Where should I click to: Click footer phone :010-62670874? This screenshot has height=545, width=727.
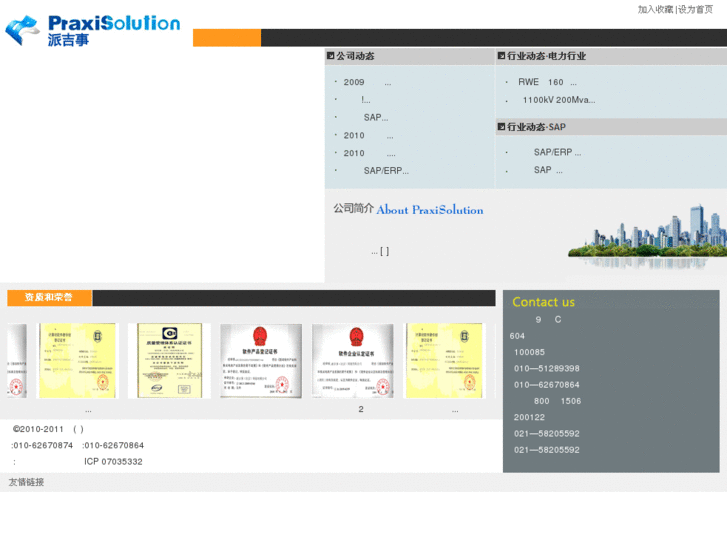tap(42, 446)
